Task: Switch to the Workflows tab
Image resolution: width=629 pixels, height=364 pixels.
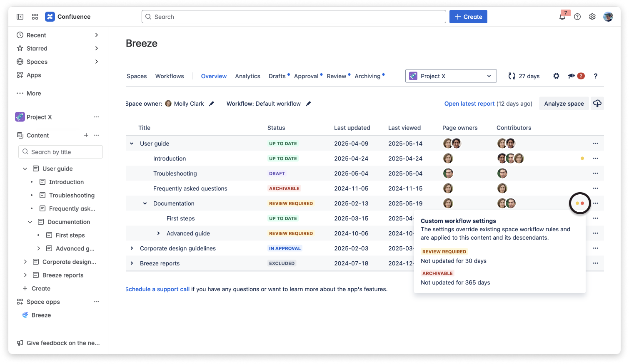Action: [170, 76]
